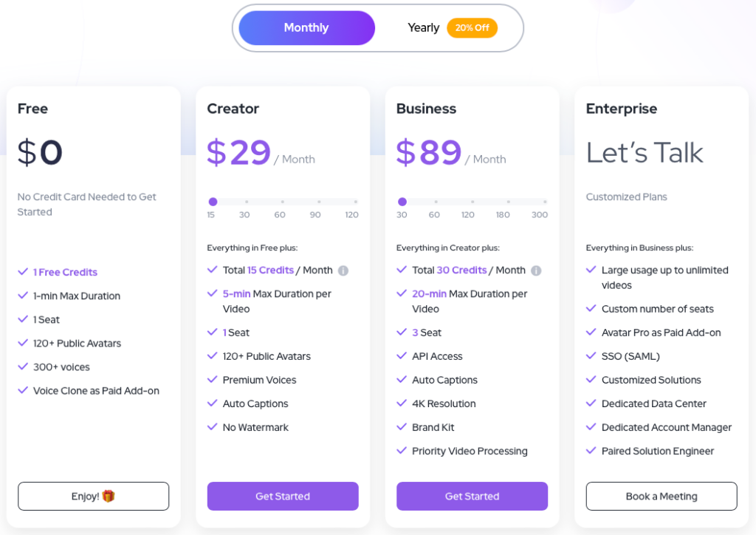Set Creator credits slider to 60

(x=280, y=202)
